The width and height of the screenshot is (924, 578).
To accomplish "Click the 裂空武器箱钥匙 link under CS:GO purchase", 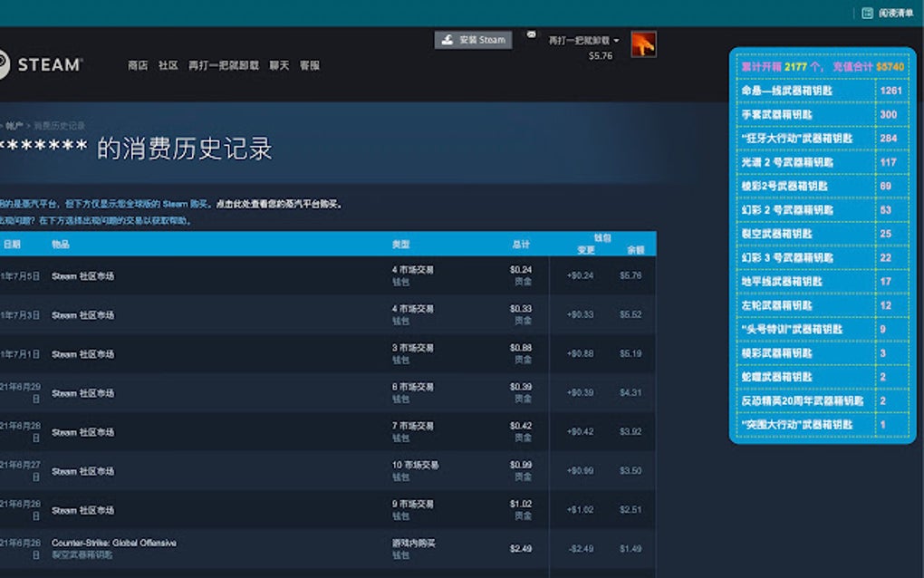I will click(x=82, y=554).
